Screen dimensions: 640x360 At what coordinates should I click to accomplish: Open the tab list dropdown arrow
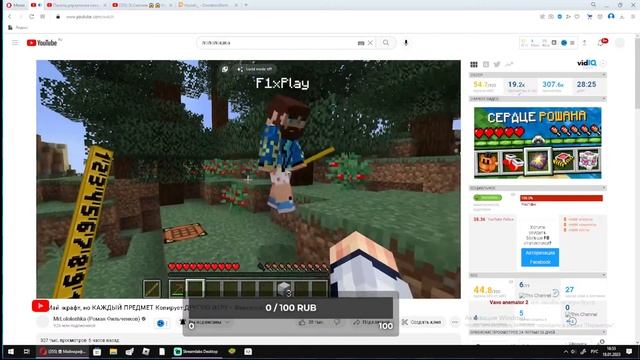tap(246, 5)
